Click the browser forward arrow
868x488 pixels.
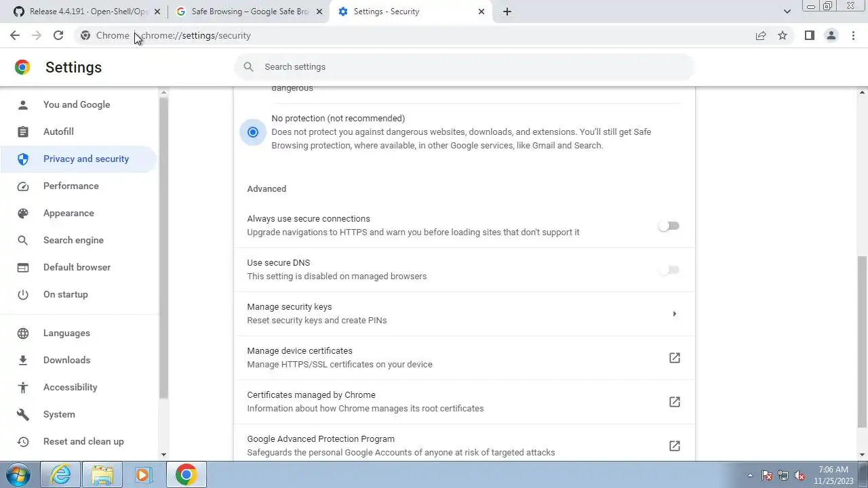[x=37, y=35]
